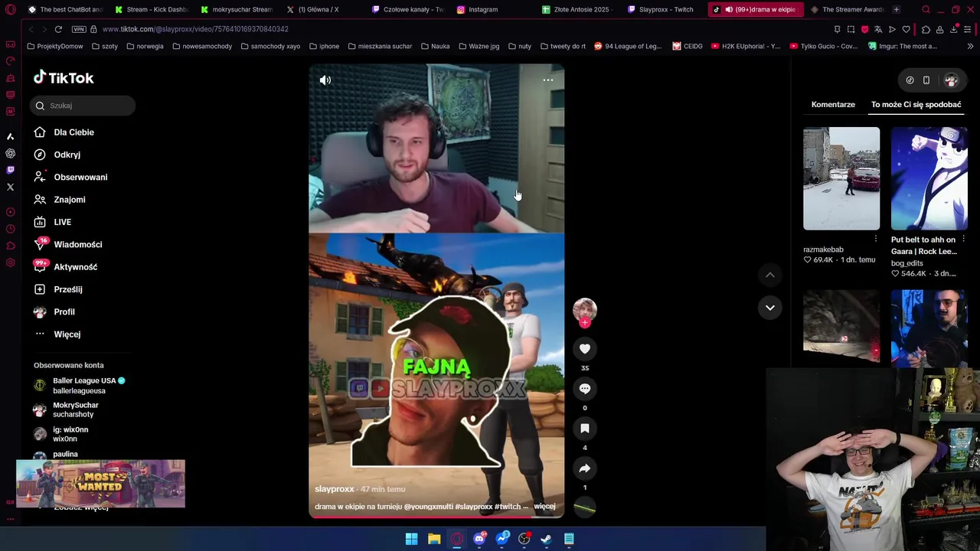Open File Explorer from taskbar

pyautogui.click(x=434, y=539)
